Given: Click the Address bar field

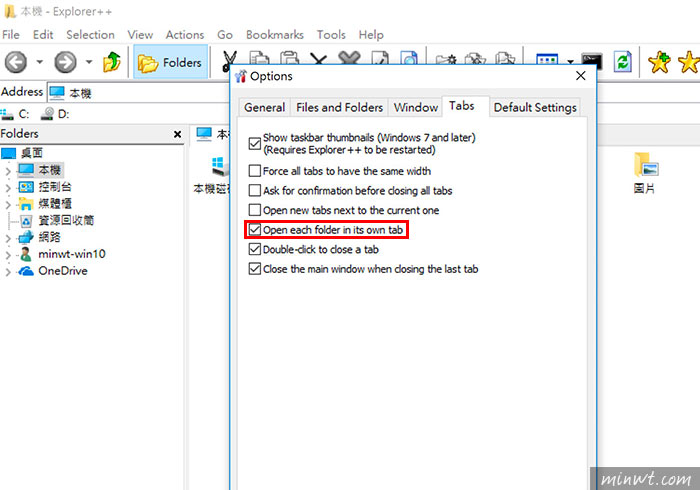Looking at the screenshot, I should [138, 93].
